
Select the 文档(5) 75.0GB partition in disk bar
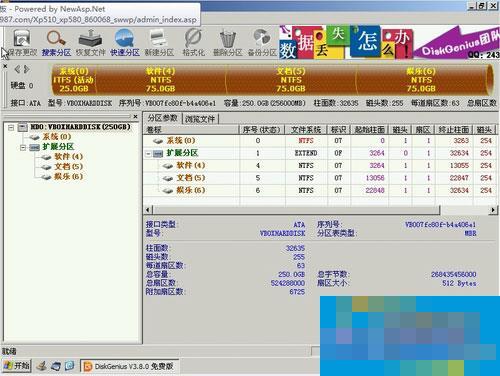[x=291, y=80]
